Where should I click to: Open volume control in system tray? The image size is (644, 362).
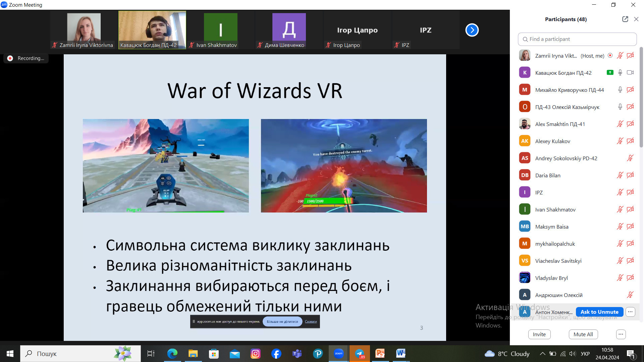pyautogui.click(x=573, y=354)
